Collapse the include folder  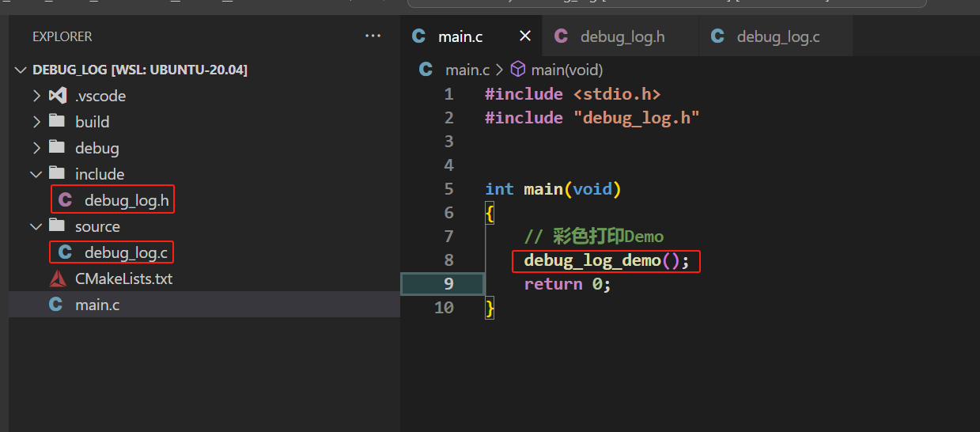pos(36,174)
